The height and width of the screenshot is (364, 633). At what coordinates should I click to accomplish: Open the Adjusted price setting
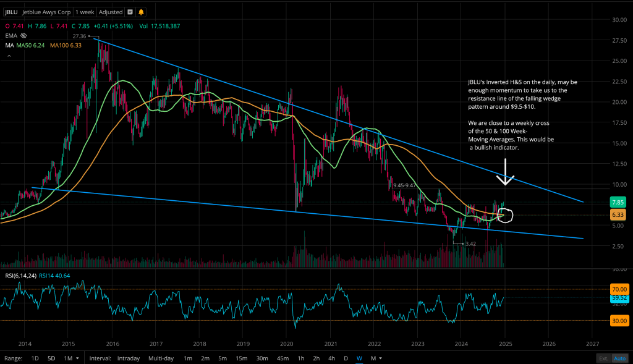(x=110, y=12)
